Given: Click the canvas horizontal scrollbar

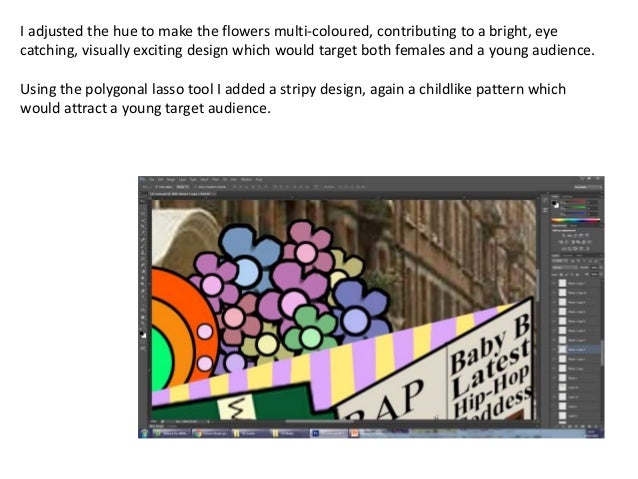Looking at the screenshot, I should 319,421.
